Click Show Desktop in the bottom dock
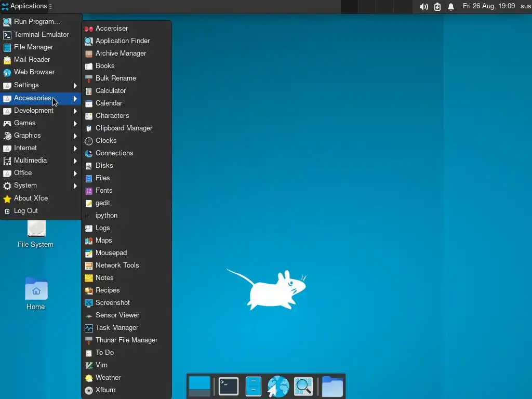 tap(199, 386)
